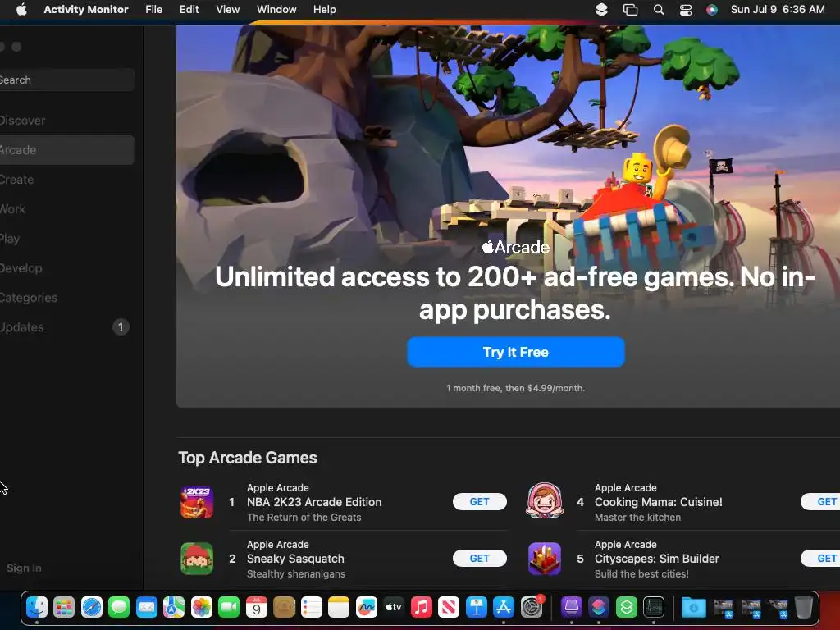
Task: Click the Try It Free button
Action: tap(516, 352)
